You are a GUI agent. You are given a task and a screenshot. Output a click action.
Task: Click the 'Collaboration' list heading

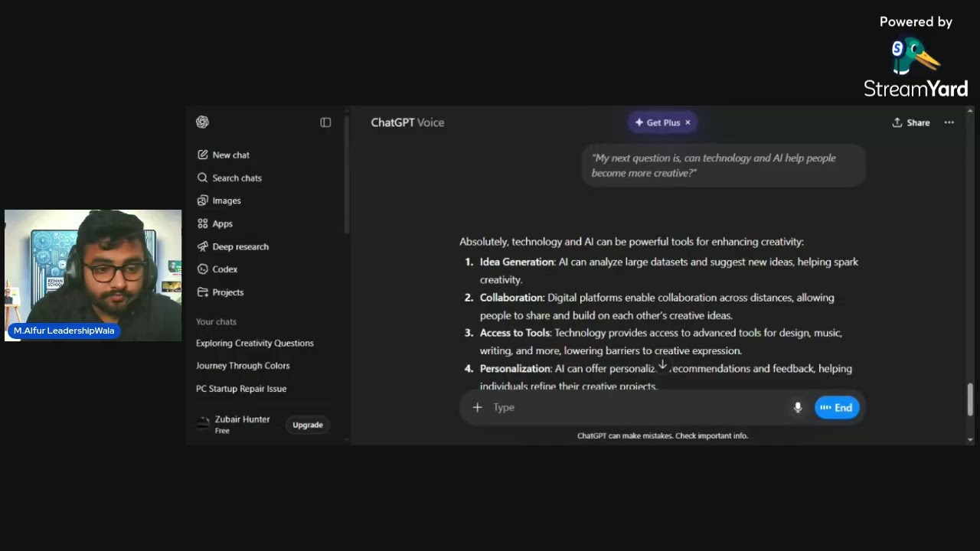tap(512, 298)
